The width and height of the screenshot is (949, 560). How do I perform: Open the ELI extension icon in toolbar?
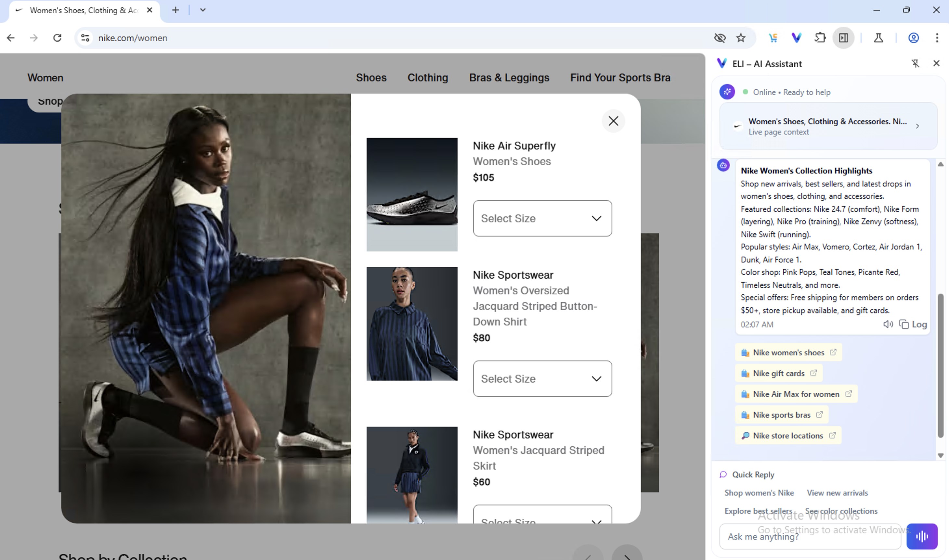(797, 38)
